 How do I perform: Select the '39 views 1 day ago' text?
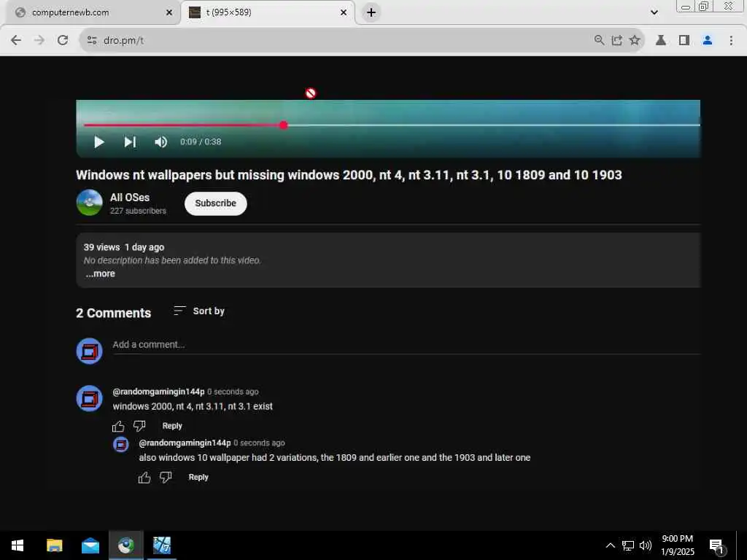tap(124, 247)
